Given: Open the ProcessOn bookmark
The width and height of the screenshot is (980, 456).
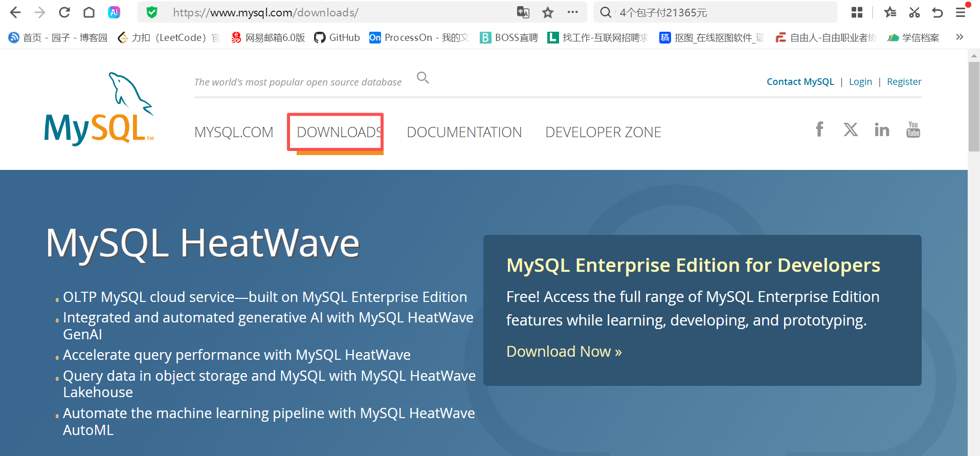Looking at the screenshot, I should pyautogui.click(x=419, y=37).
